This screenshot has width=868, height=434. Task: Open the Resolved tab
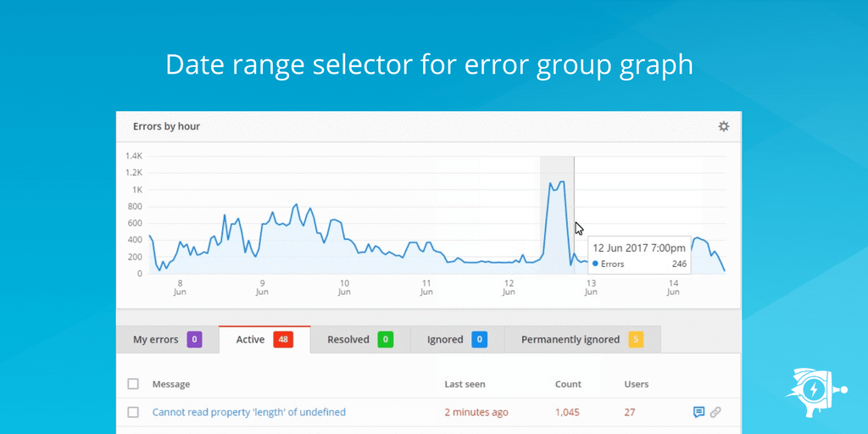[360, 339]
